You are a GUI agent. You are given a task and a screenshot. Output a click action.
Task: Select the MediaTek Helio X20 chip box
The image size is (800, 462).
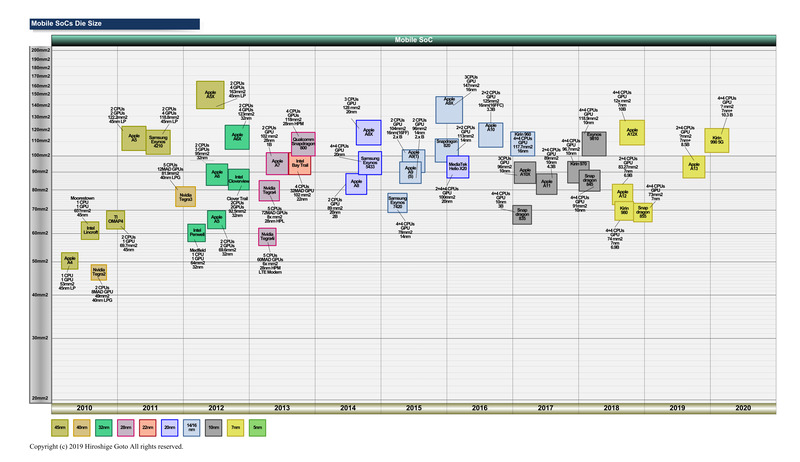coord(458,167)
